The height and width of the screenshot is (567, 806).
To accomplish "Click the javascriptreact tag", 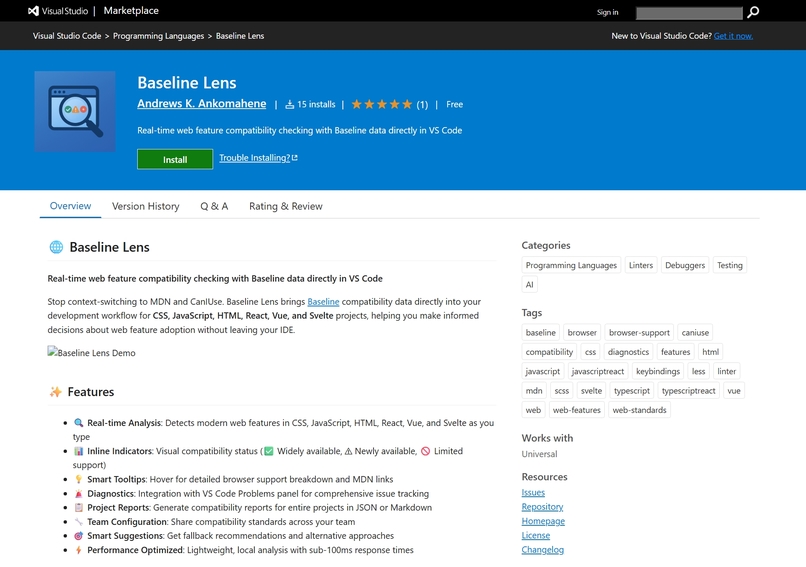I will (597, 371).
